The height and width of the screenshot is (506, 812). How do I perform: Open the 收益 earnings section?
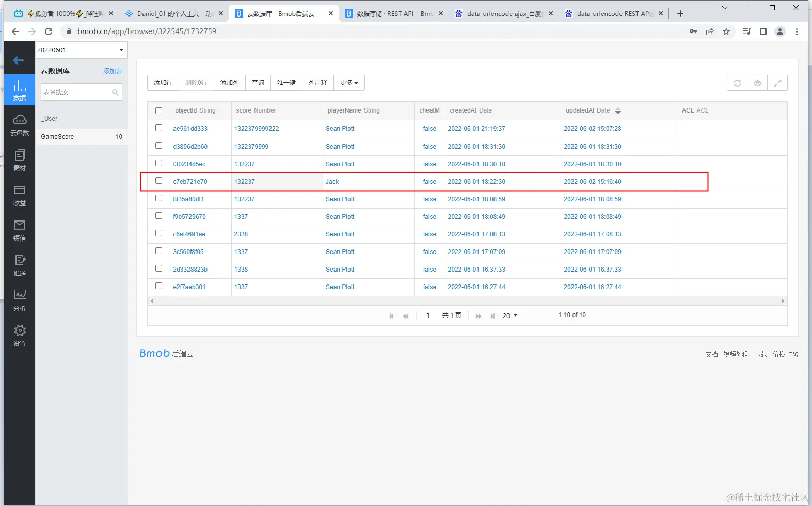click(x=20, y=195)
